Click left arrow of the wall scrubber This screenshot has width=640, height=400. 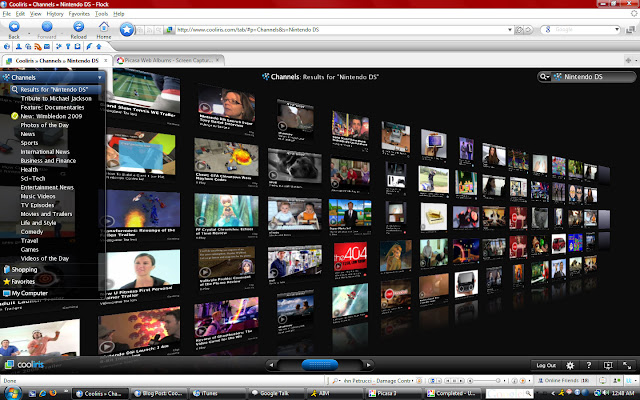[271, 365]
